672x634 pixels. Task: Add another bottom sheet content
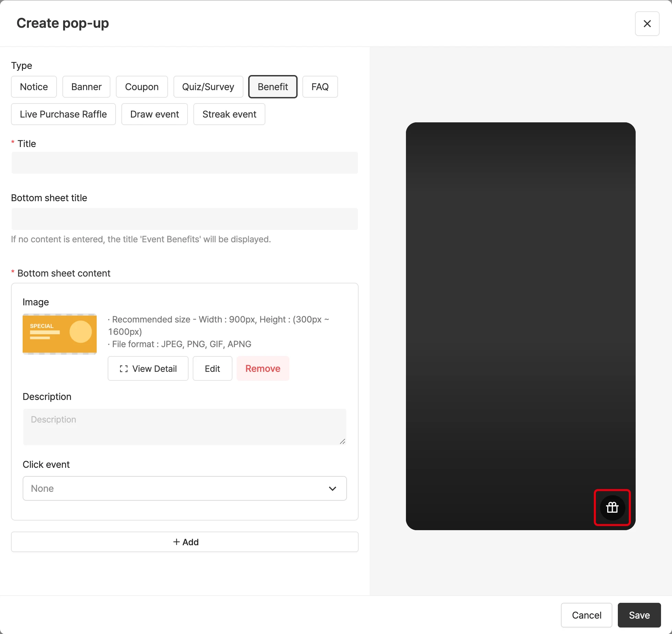coord(185,542)
